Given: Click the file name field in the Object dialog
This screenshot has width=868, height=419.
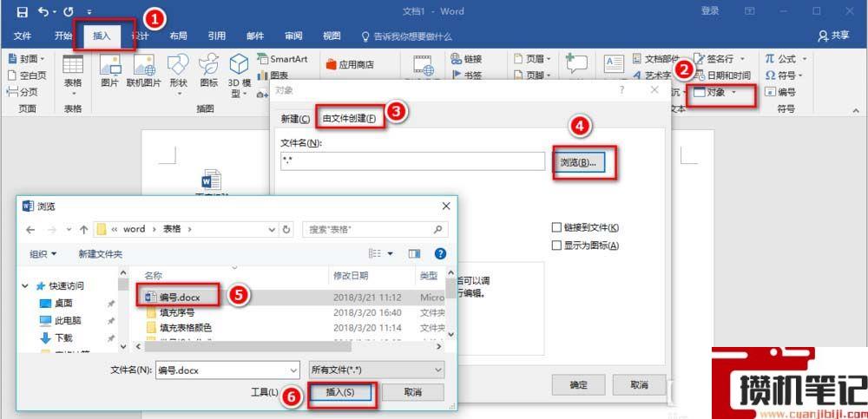Looking at the screenshot, I should coord(413,161).
